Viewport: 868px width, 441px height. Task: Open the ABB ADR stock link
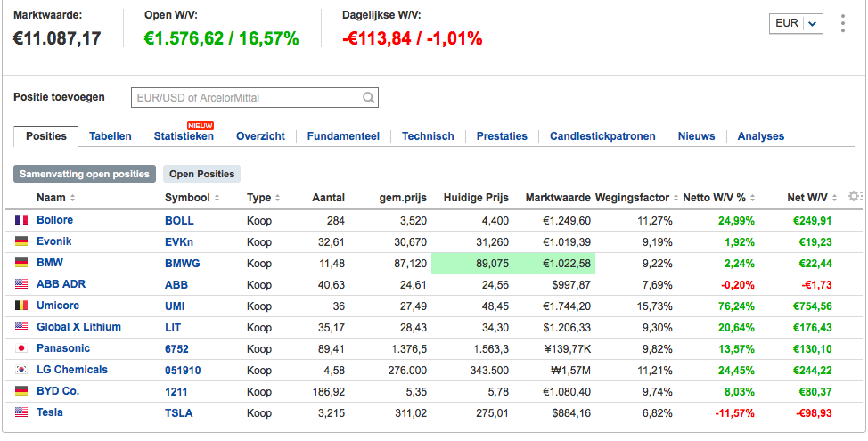pyautogui.click(x=61, y=284)
